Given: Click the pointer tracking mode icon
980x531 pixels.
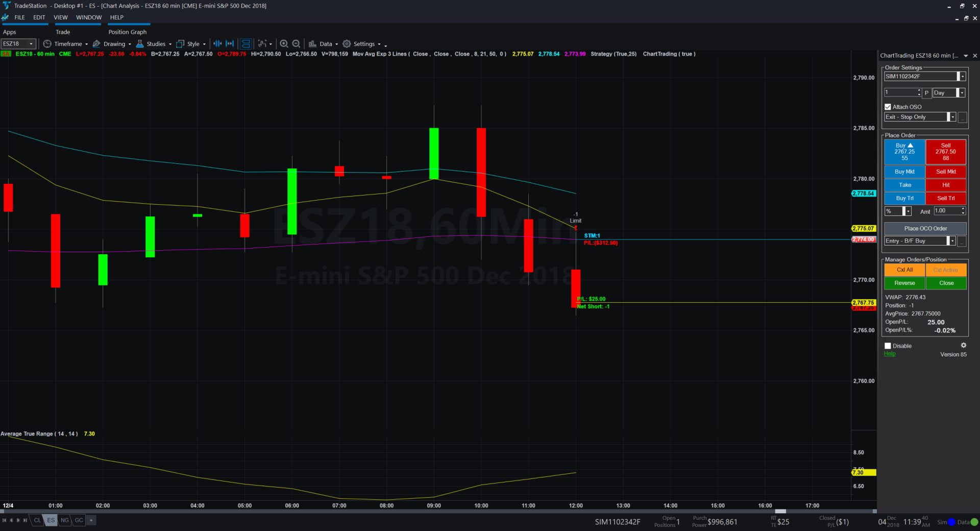Looking at the screenshot, I should coord(262,44).
